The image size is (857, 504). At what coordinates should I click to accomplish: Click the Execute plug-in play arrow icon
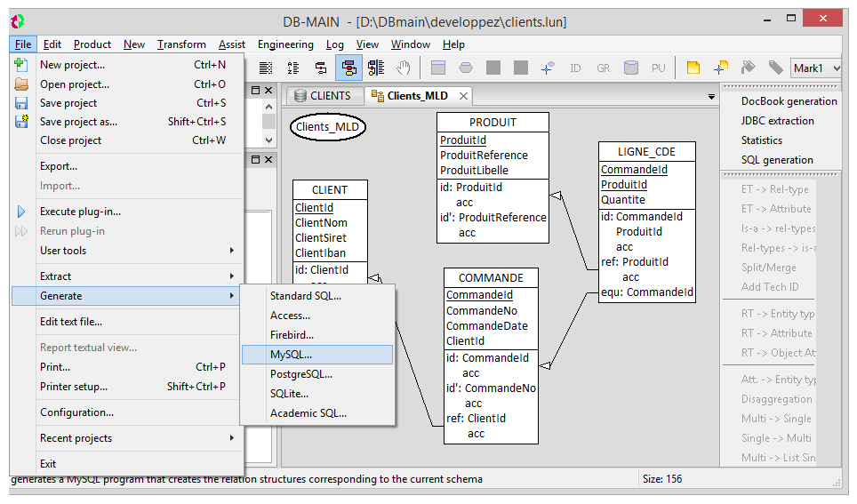coord(20,212)
